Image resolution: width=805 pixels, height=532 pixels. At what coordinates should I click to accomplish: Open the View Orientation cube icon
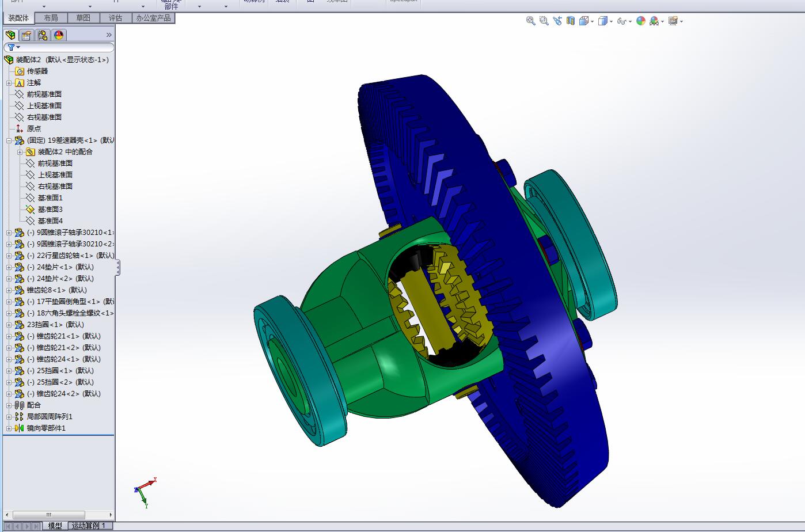(583, 21)
